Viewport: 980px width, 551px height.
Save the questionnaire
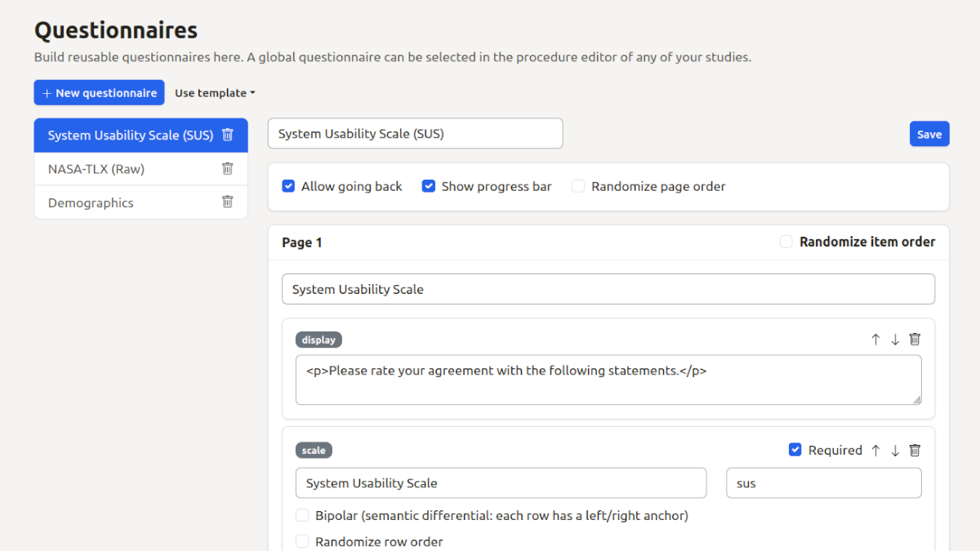coord(929,134)
